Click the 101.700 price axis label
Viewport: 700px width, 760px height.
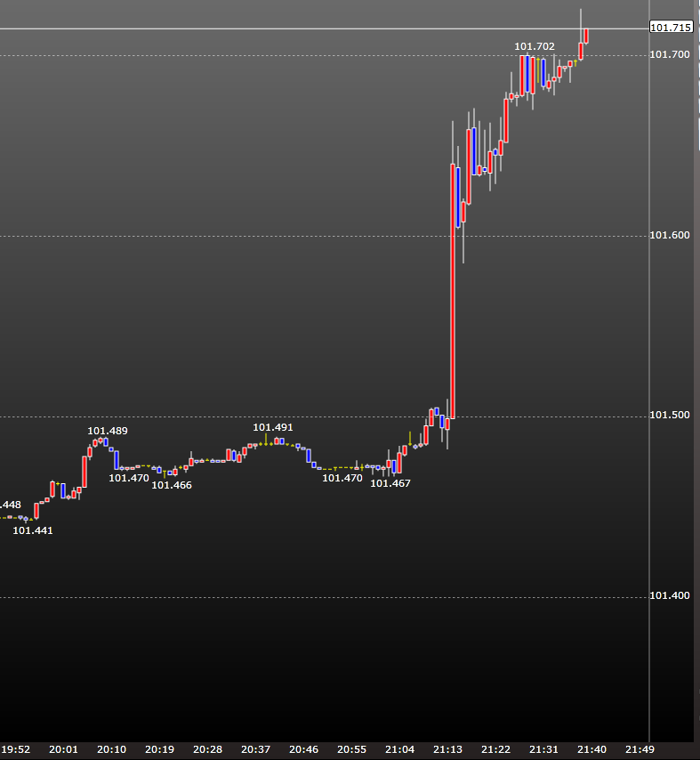pyautogui.click(x=670, y=54)
